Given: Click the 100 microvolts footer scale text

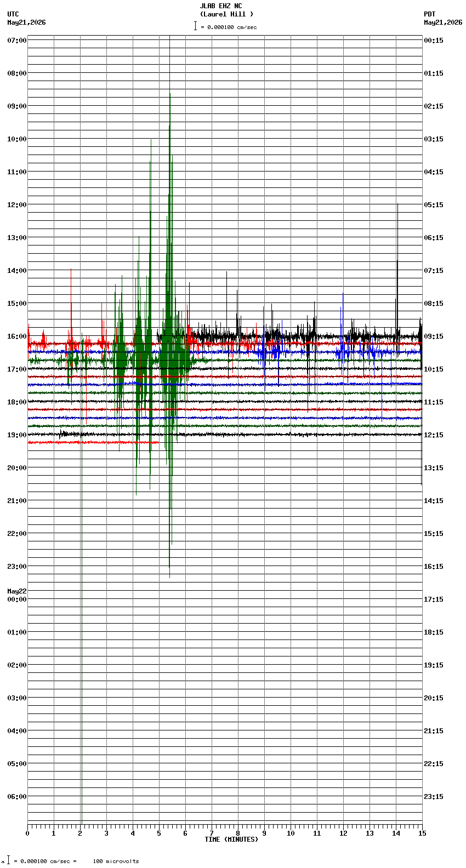Looking at the screenshot, I should [116, 861].
